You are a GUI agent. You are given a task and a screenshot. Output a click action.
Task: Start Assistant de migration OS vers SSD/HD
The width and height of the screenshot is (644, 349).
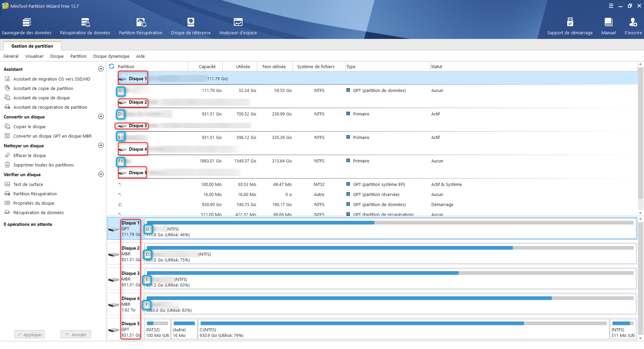click(52, 79)
